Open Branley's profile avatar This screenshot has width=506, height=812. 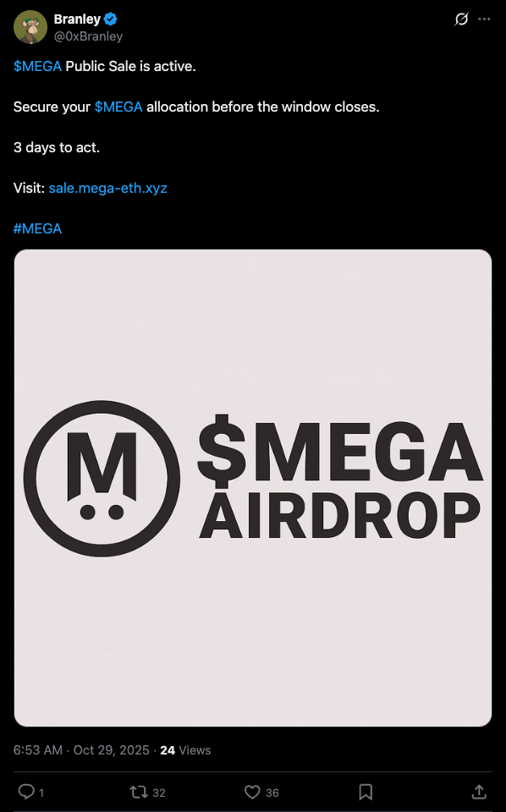click(30, 27)
